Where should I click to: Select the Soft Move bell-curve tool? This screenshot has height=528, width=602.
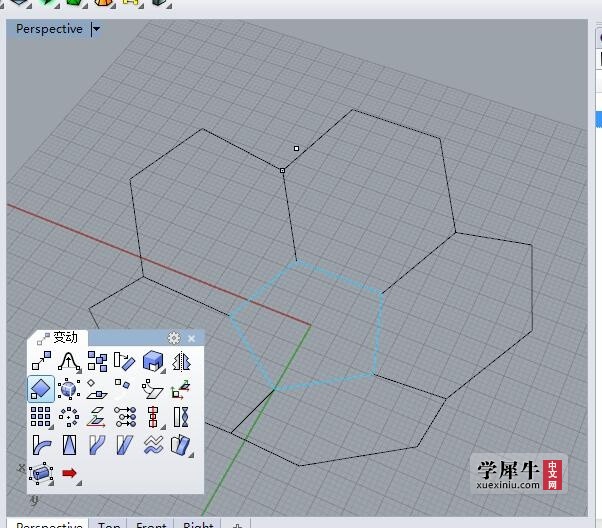(69, 361)
